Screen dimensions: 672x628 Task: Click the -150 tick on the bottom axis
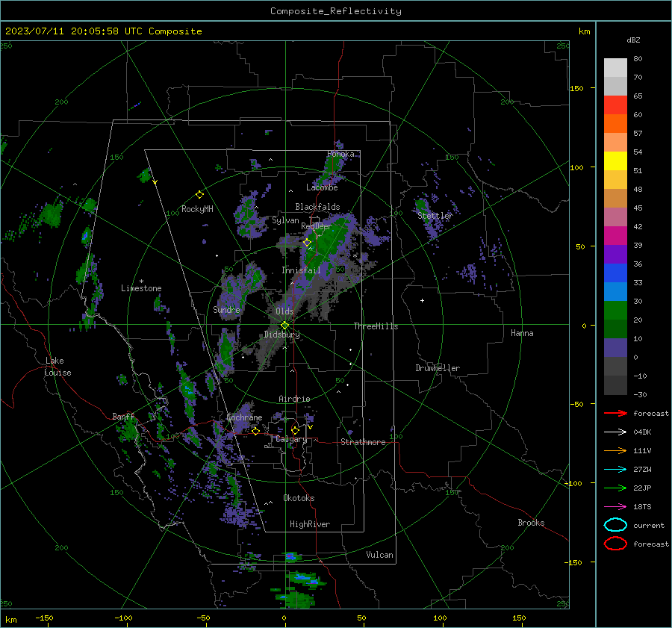44,618
